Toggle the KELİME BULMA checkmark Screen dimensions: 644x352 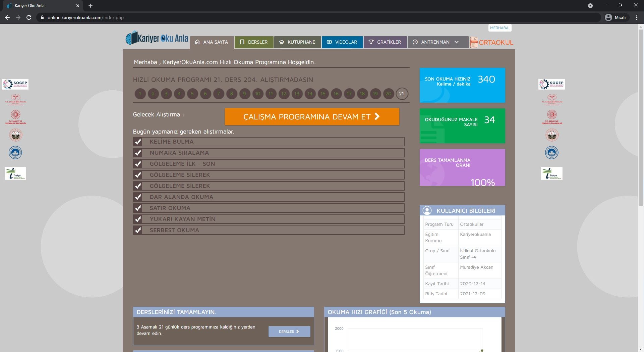point(137,142)
